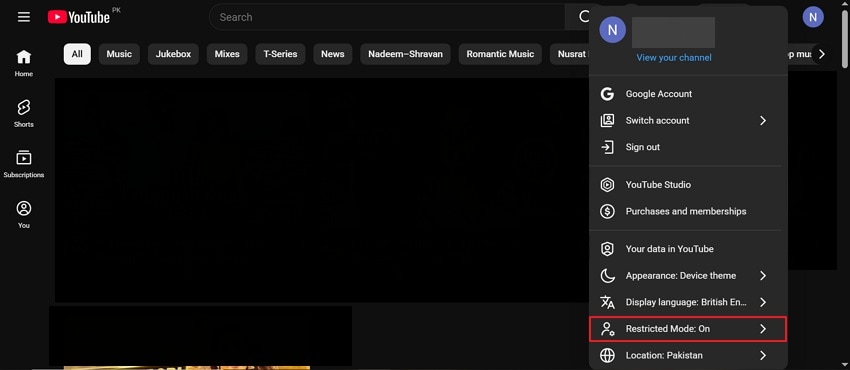Click the Sign out arrow icon
The width and height of the screenshot is (850, 370).
click(607, 147)
